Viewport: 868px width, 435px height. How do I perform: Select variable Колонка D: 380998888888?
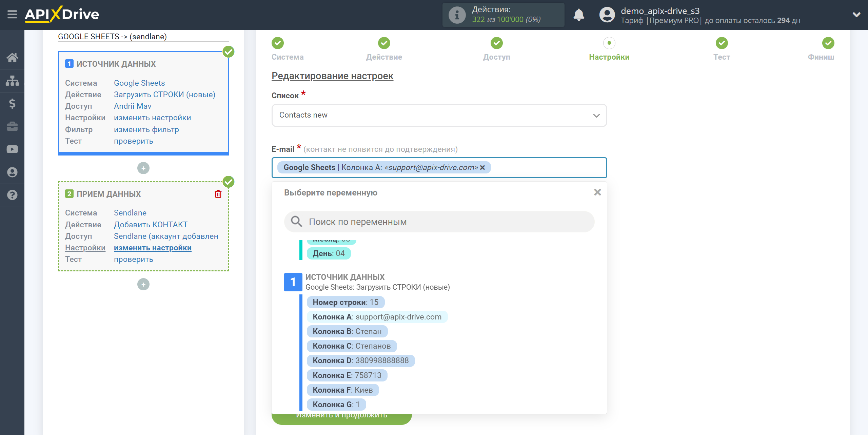point(360,360)
